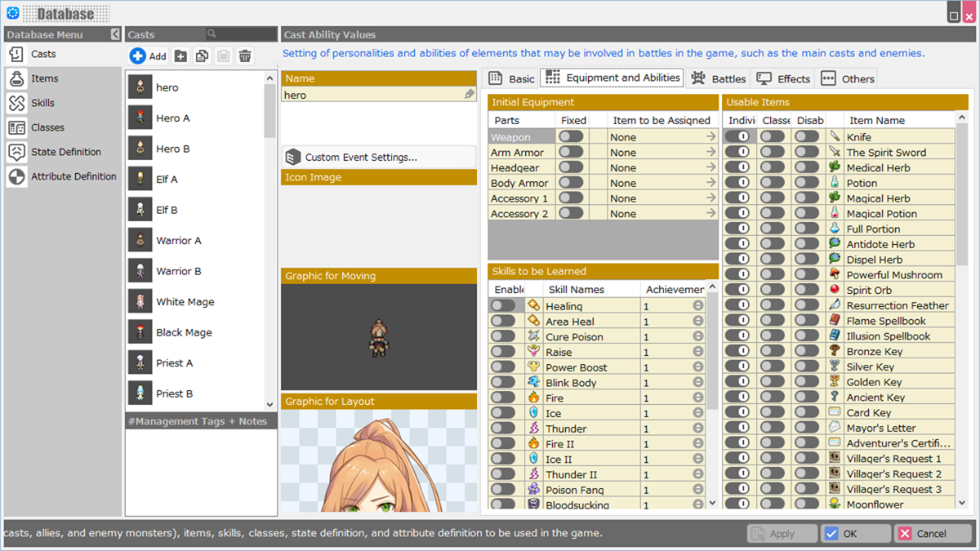Open the Effects tab
The image size is (980, 551).
pos(782,78)
